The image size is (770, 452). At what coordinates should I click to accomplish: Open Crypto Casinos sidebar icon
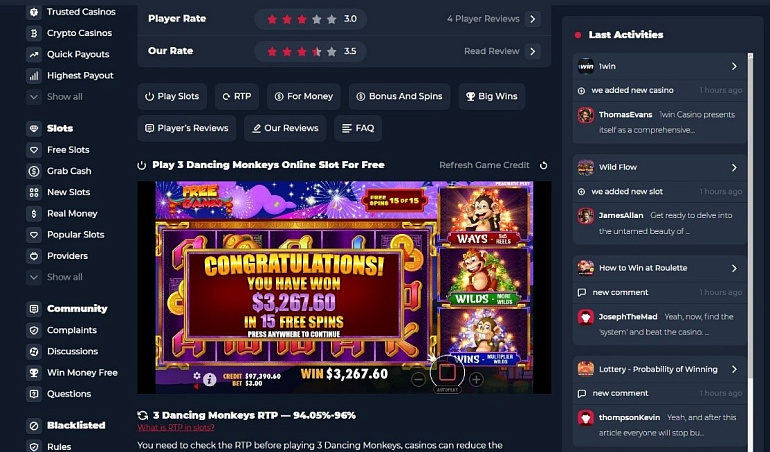click(x=34, y=33)
